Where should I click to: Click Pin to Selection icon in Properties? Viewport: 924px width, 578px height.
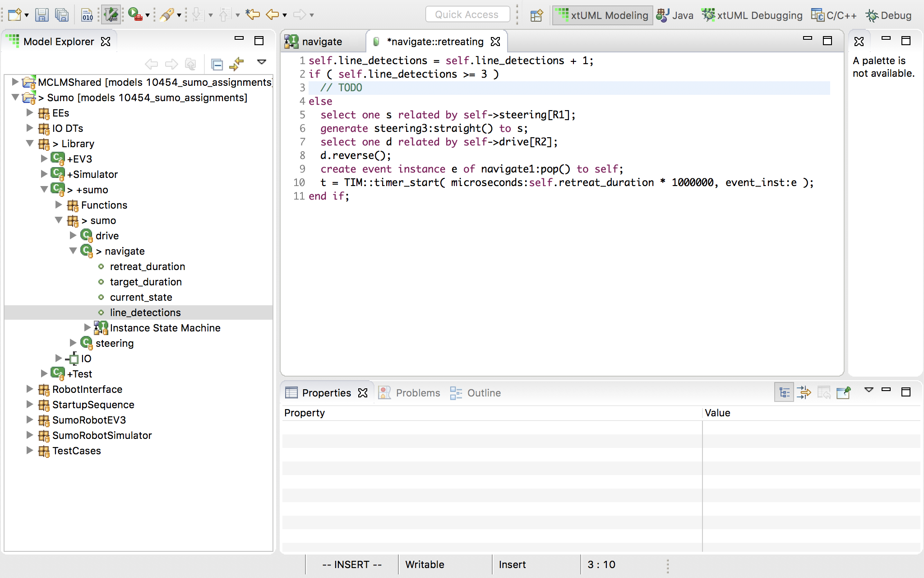point(843,392)
